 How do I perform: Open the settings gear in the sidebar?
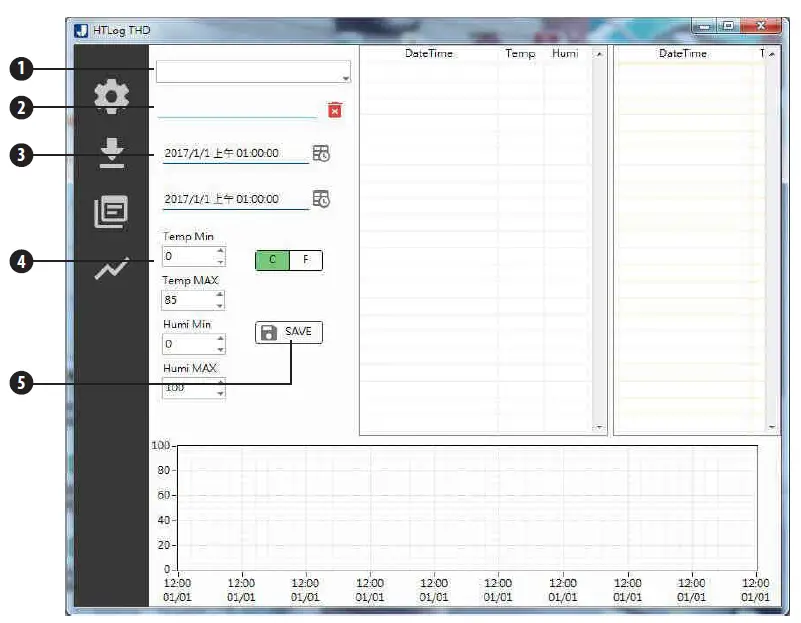(110, 96)
